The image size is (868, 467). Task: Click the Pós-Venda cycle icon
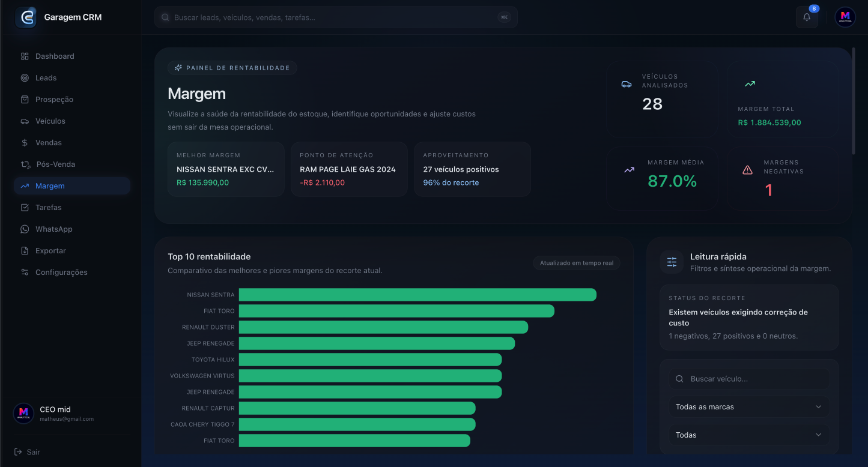(25, 164)
